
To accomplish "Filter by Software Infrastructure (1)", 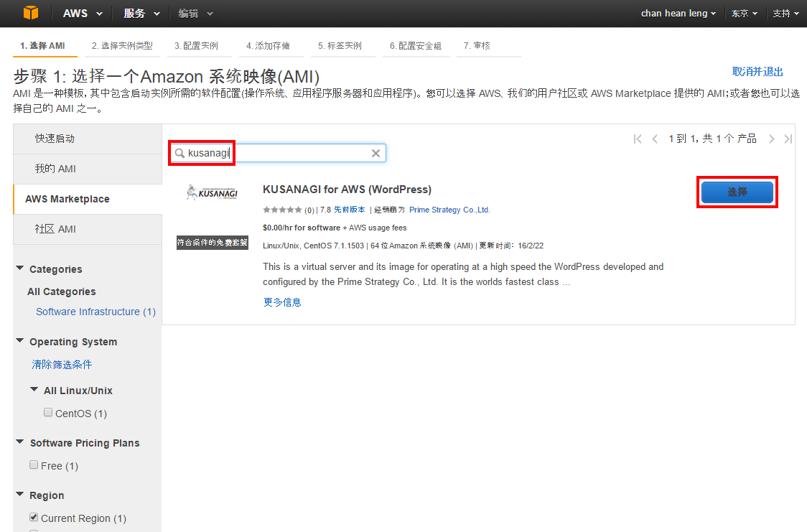I will 95,312.
